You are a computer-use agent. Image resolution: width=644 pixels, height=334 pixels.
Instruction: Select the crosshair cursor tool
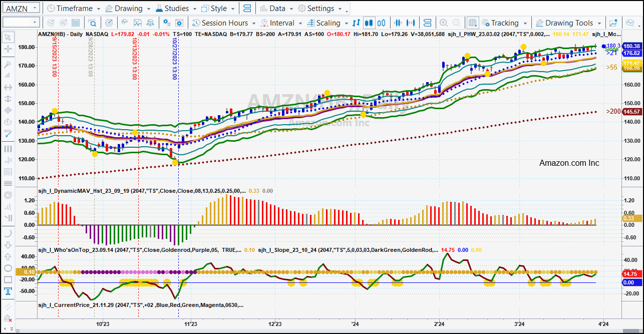(8, 49)
